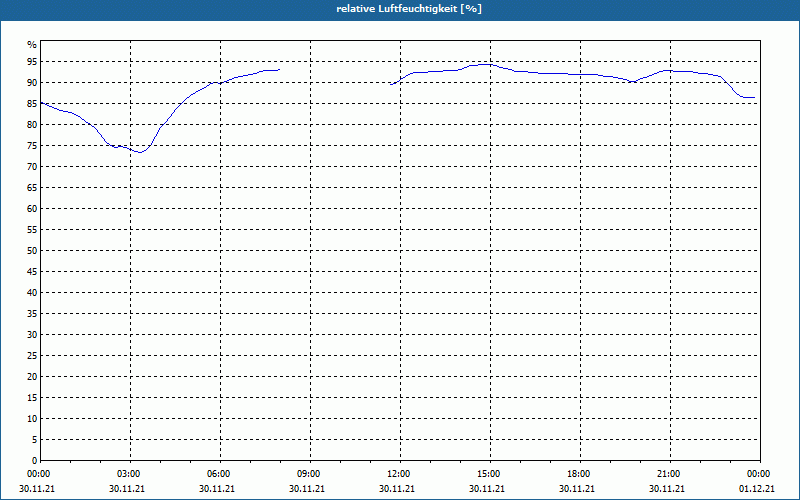The image size is (800, 500).
Task: Click the '30' y-axis tick label
Action: click(32, 335)
